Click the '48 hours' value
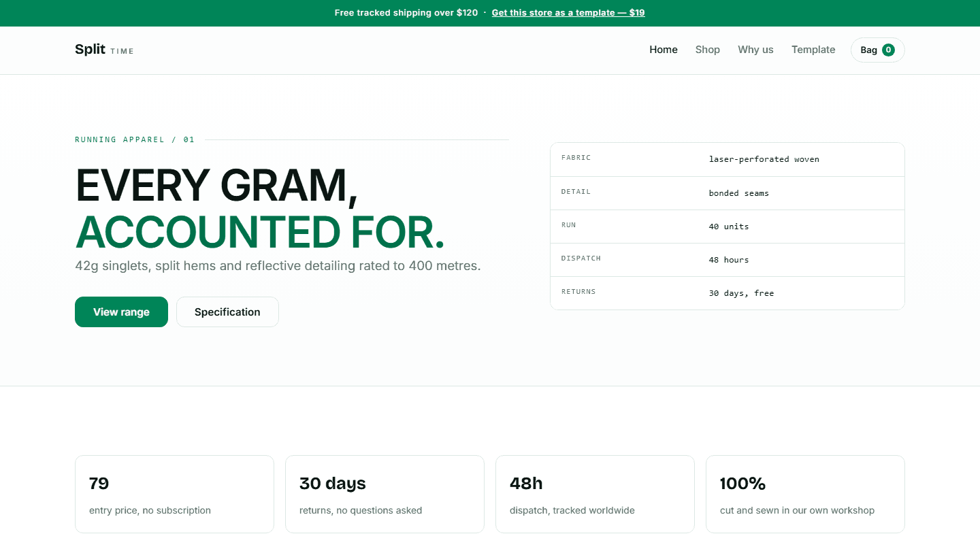The image size is (980, 551). pyautogui.click(x=729, y=260)
